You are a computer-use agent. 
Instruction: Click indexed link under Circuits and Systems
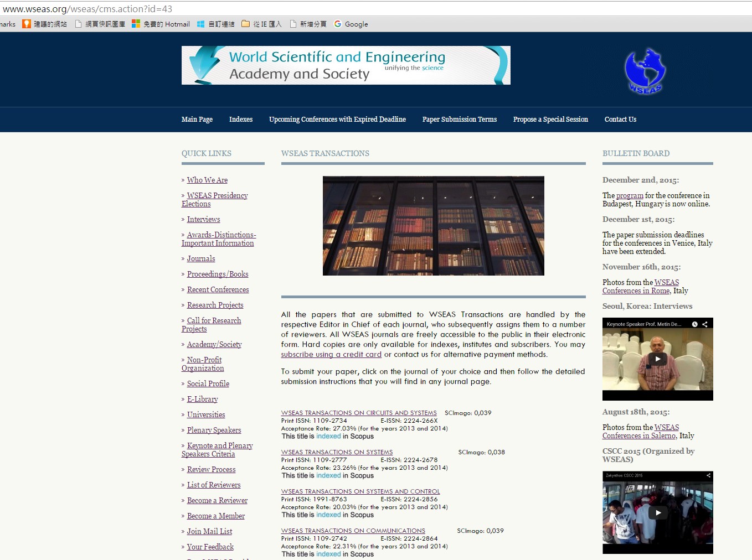328,437
